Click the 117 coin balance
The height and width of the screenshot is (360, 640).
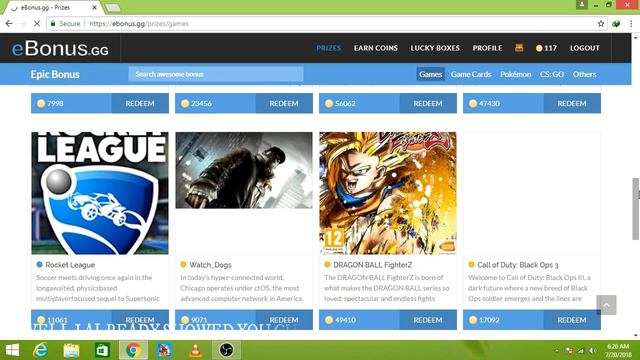coord(546,48)
